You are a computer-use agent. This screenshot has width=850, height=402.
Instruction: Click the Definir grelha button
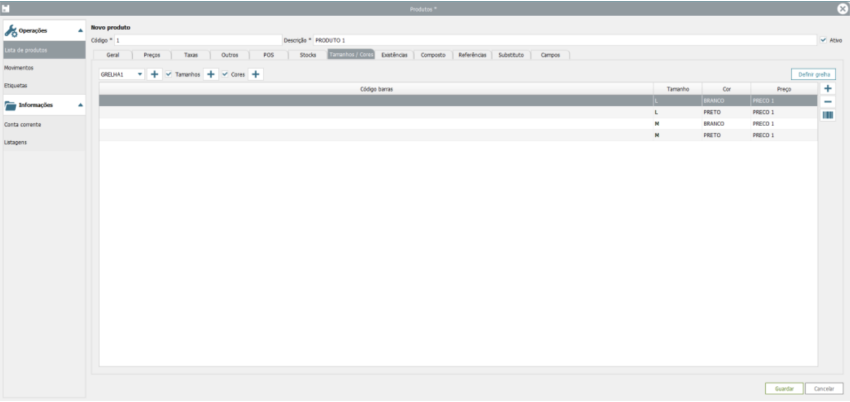pyautogui.click(x=811, y=75)
